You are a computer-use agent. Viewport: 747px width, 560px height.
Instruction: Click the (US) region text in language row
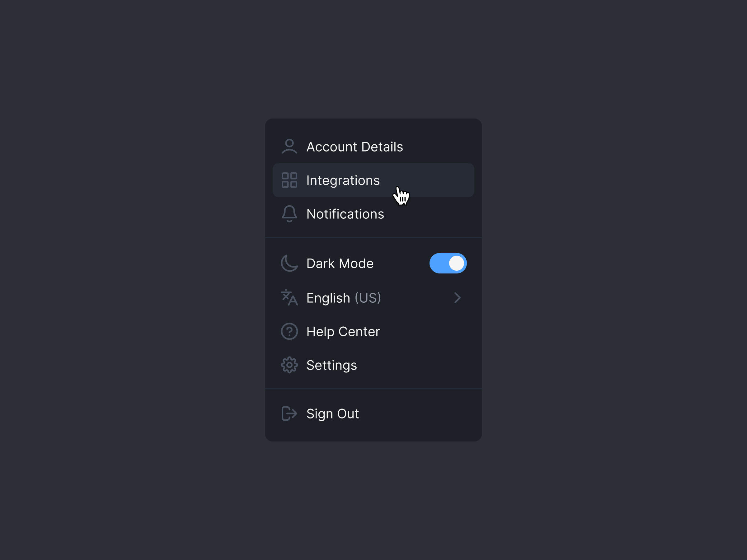pos(368,298)
